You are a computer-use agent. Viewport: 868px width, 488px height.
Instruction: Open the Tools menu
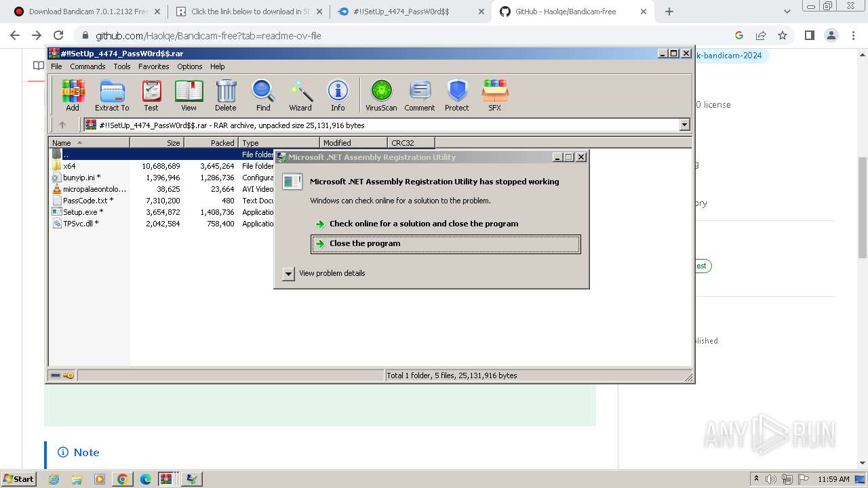[122, 66]
